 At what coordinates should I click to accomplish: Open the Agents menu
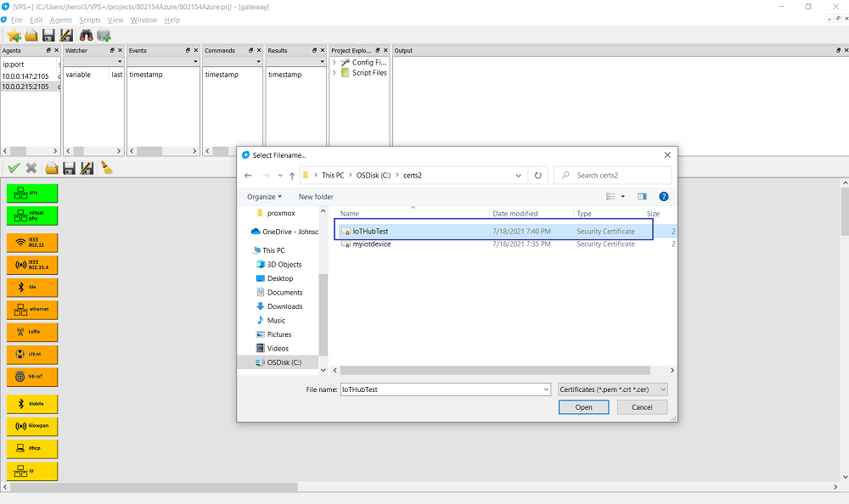coord(61,20)
